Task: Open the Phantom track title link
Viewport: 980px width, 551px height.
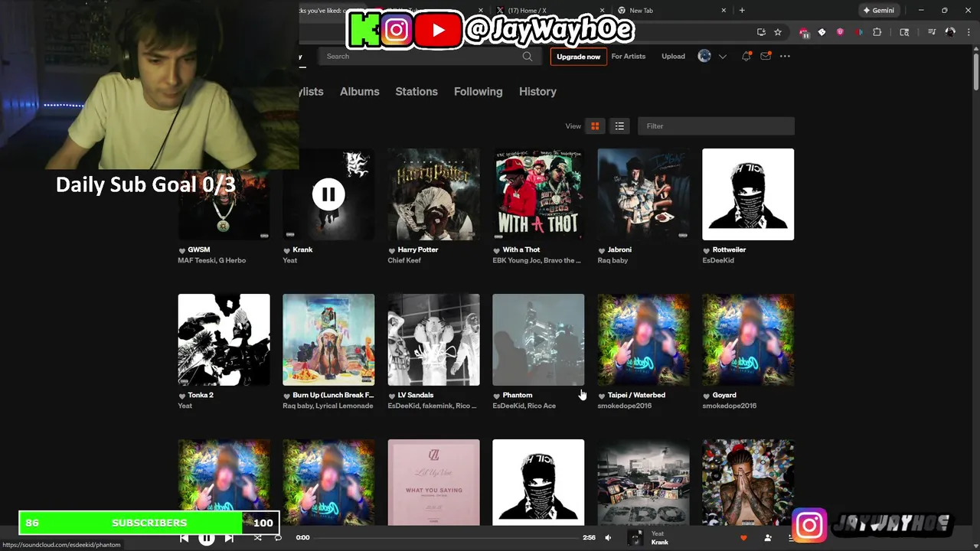Action: click(x=518, y=396)
